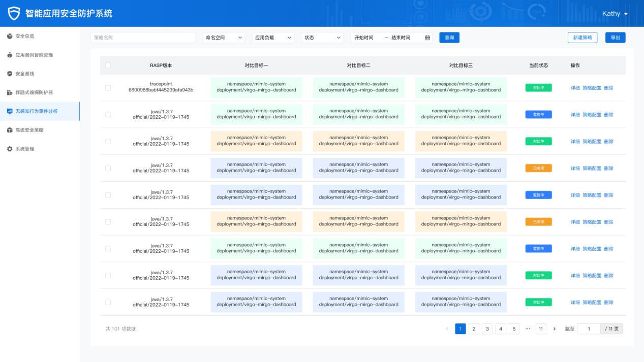644x362 pixels.
Task: Click the calendar icon in date range
Action: (x=427, y=38)
